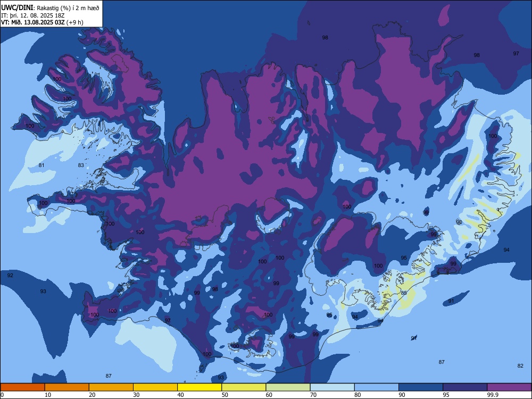Screen dimensions: 532x399
Task: Select the purple above-99.9 legend swatch
Action: click(509, 387)
